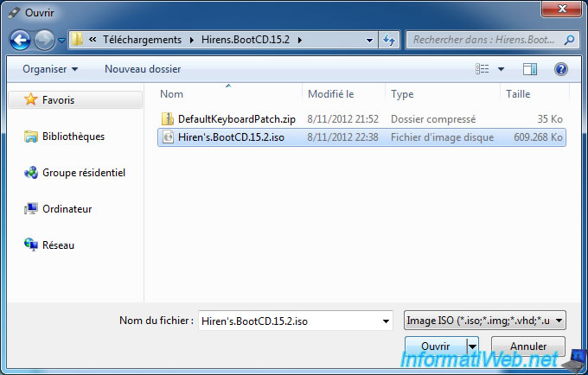This screenshot has height=375, width=588.
Task: Open the view options dropdown arrow
Action: [x=501, y=69]
